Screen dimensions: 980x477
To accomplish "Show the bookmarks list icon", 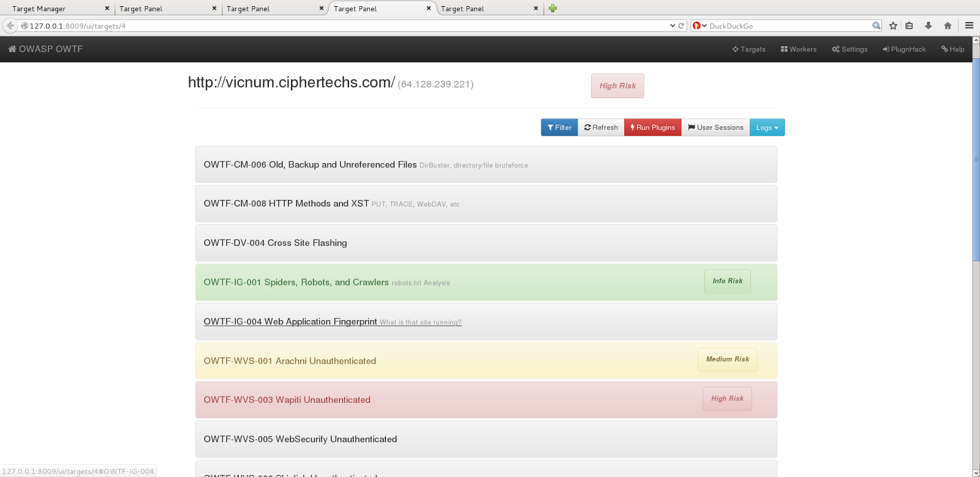I will [x=910, y=26].
